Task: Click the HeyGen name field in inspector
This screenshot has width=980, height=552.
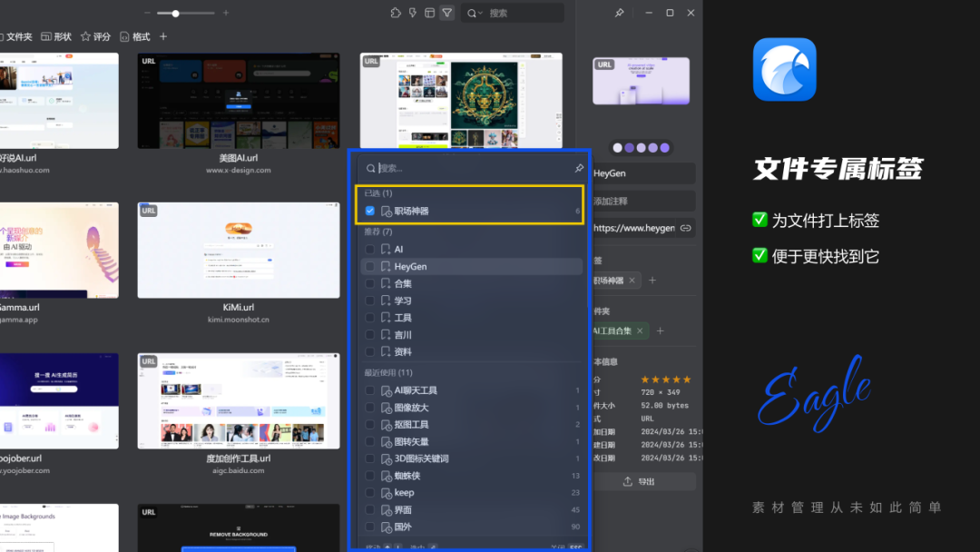Action: tap(643, 173)
